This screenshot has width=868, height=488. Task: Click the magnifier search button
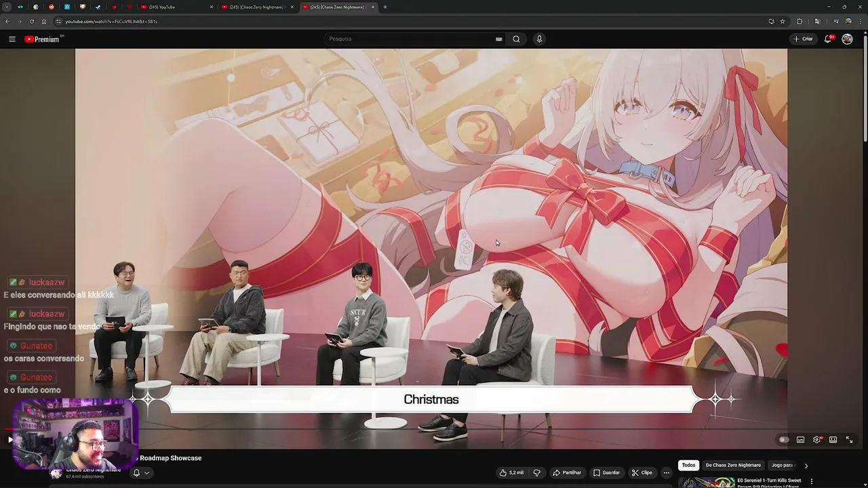[x=516, y=39]
